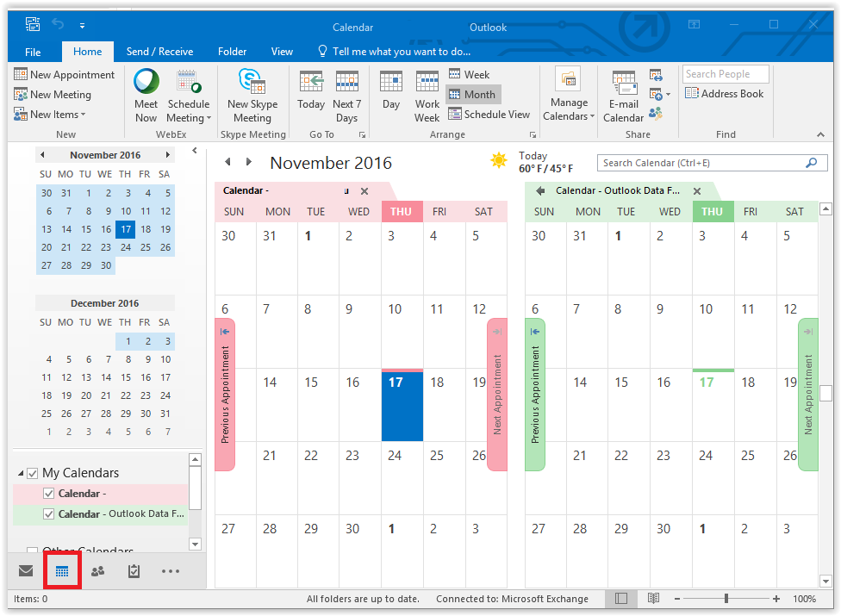Click the Search People field
Screen dimensions: 841x616
coord(726,74)
